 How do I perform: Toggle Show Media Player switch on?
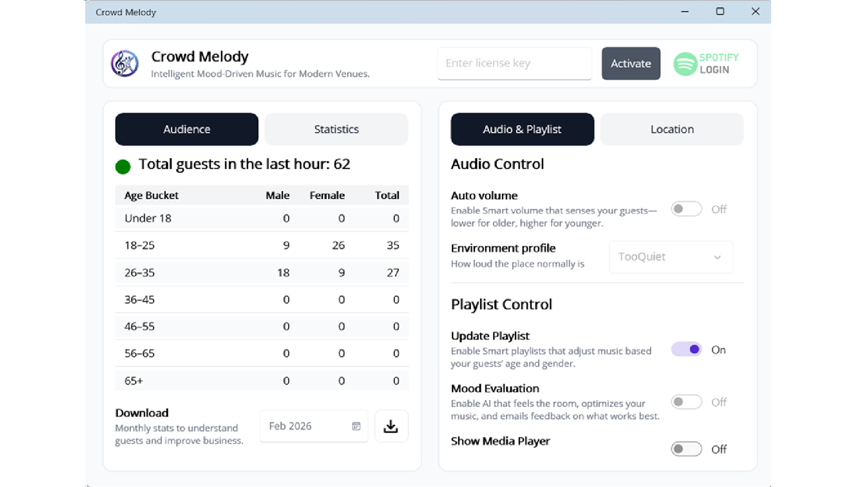(686, 449)
